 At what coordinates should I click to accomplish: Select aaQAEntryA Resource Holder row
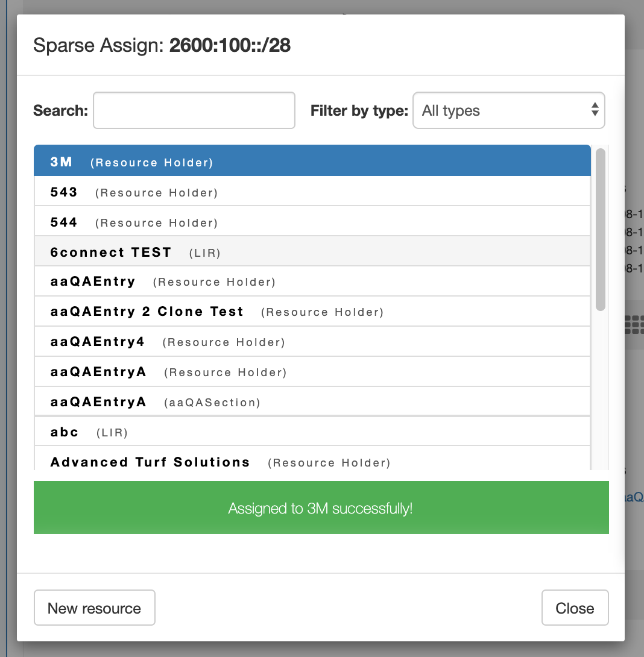click(x=312, y=372)
